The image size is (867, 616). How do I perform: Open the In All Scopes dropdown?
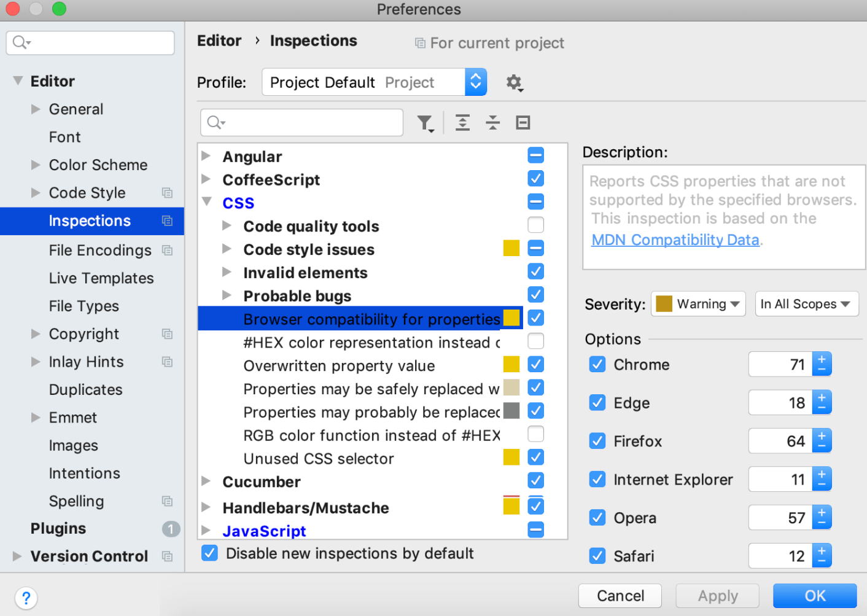[x=806, y=303]
